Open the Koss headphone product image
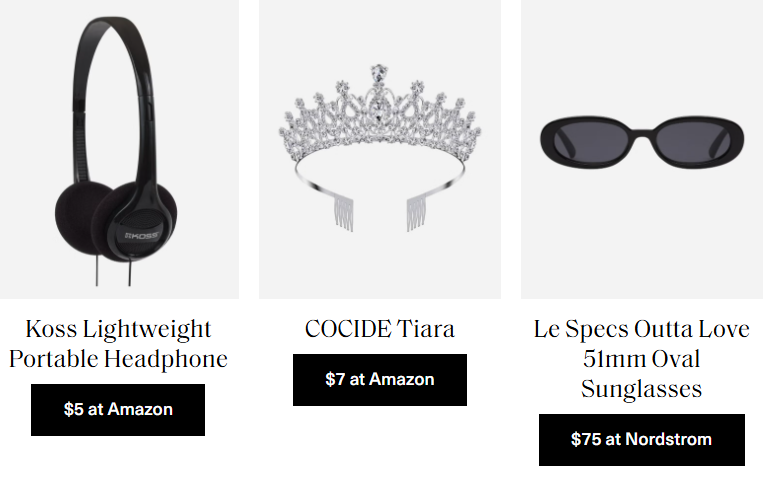 [x=119, y=149]
